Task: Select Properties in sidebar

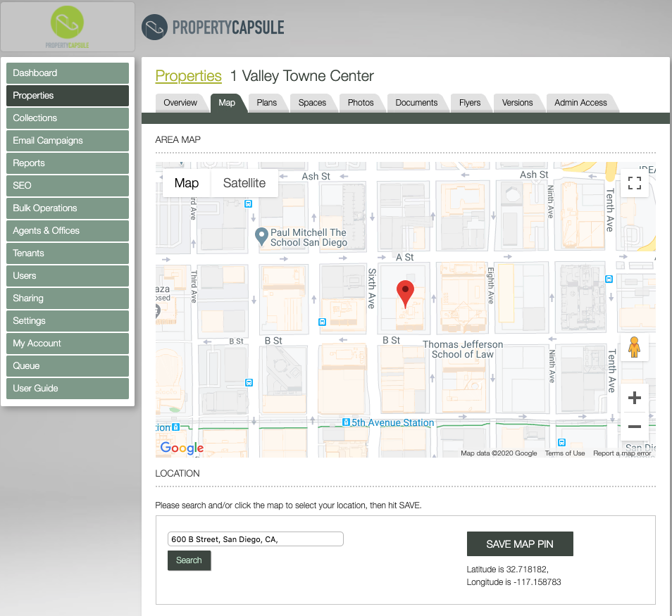Action: click(x=68, y=96)
